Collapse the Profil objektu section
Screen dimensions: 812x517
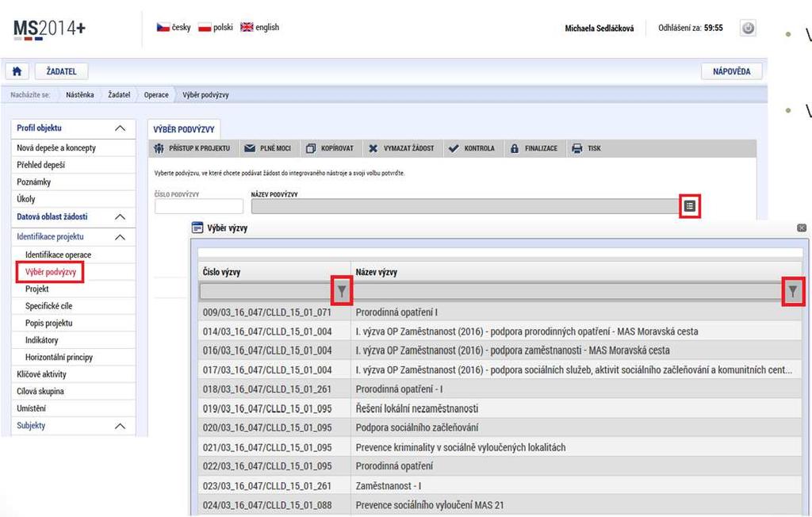pyautogui.click(x=120, y=128)
